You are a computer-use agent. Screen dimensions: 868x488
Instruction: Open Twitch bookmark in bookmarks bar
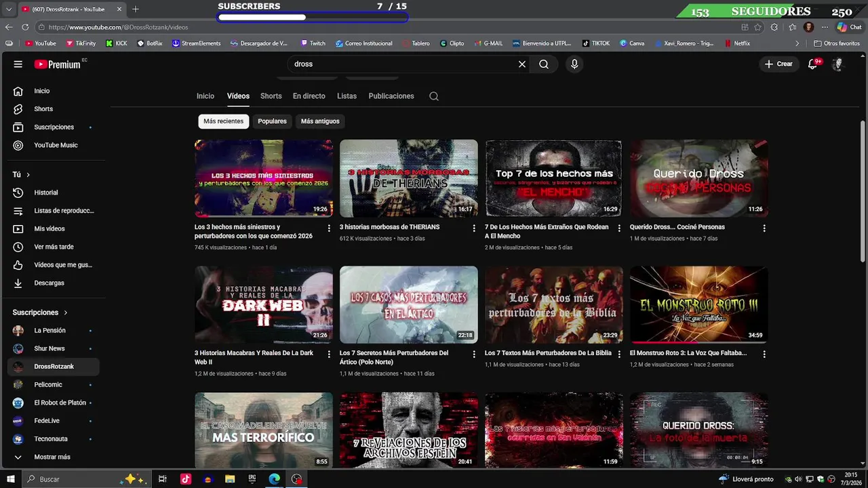[313, 43]
